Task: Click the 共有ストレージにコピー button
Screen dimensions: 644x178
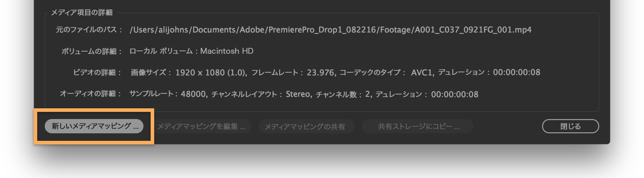Action: click(417, 127)
